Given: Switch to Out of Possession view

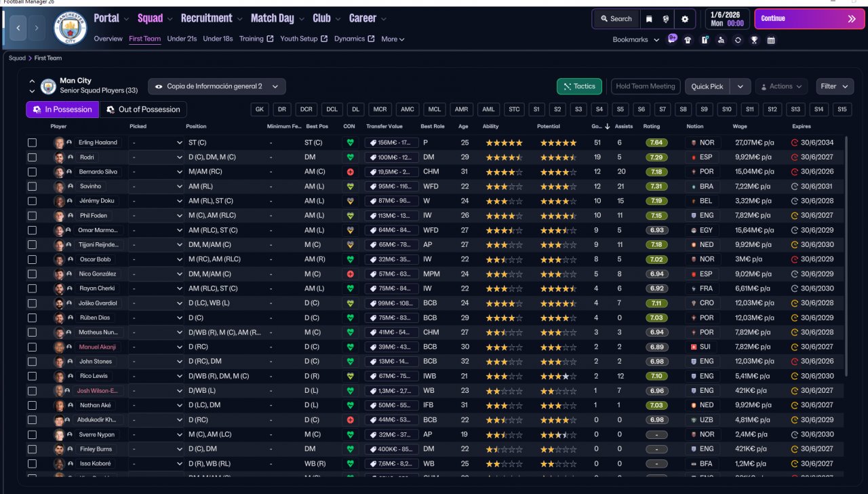Looking at the screenshot, I should (143, 109).
